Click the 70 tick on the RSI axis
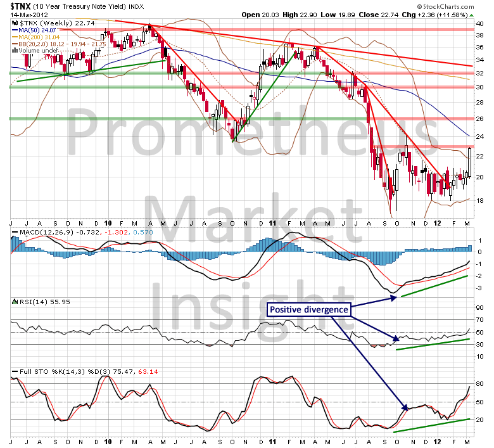The image size is (494, 448). pos(480,320)
